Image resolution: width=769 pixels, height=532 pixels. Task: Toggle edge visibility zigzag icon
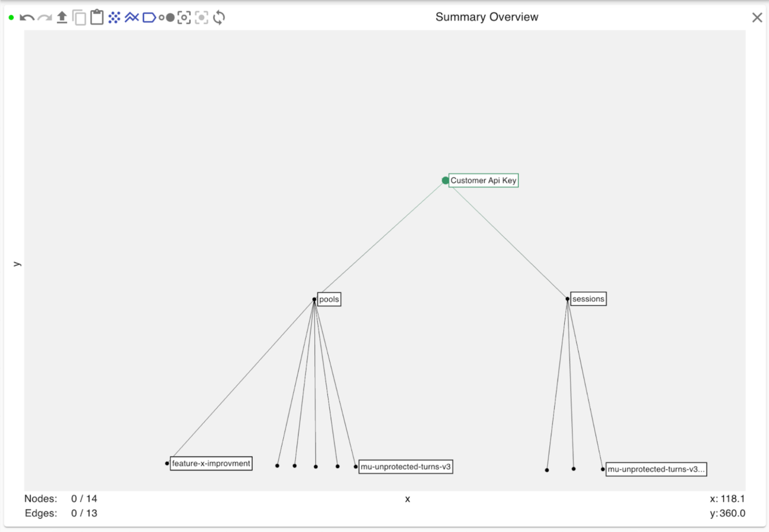click(132, 18)
